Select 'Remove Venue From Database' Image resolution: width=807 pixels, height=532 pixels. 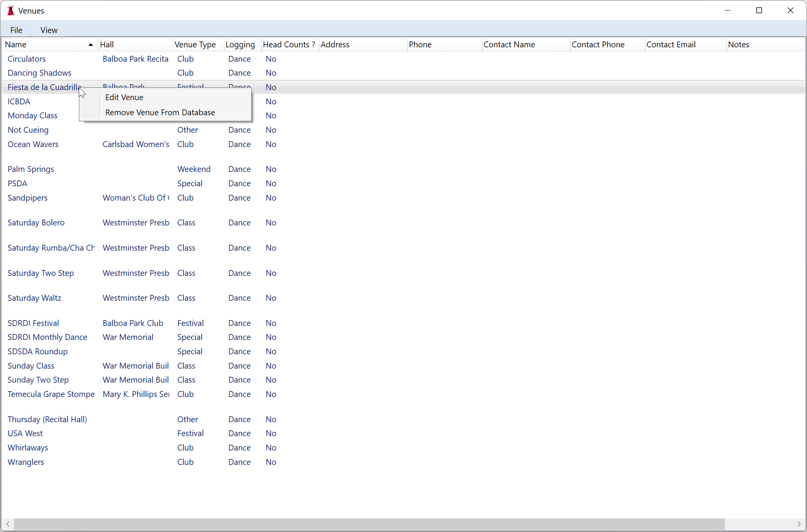[x=160, y=112]
